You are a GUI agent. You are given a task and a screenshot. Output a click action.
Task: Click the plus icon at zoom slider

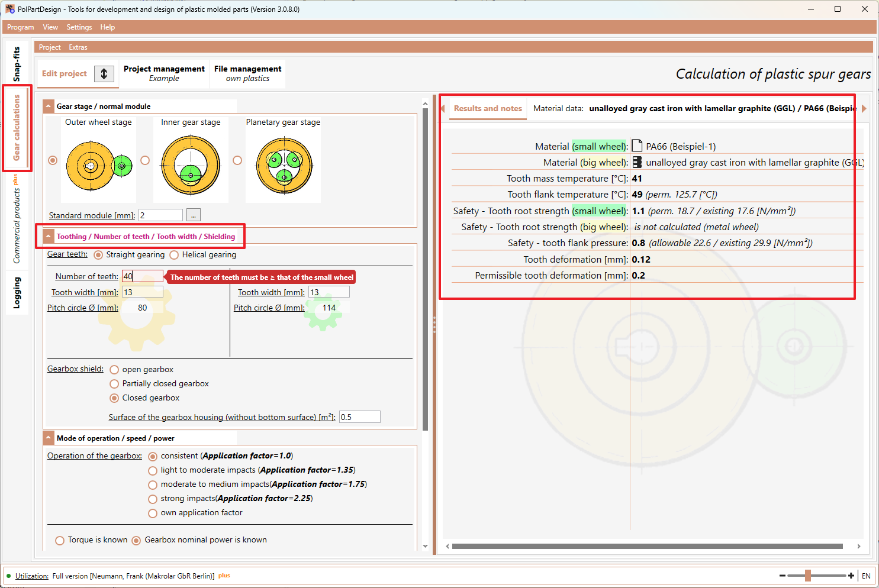tap(851, 576)
